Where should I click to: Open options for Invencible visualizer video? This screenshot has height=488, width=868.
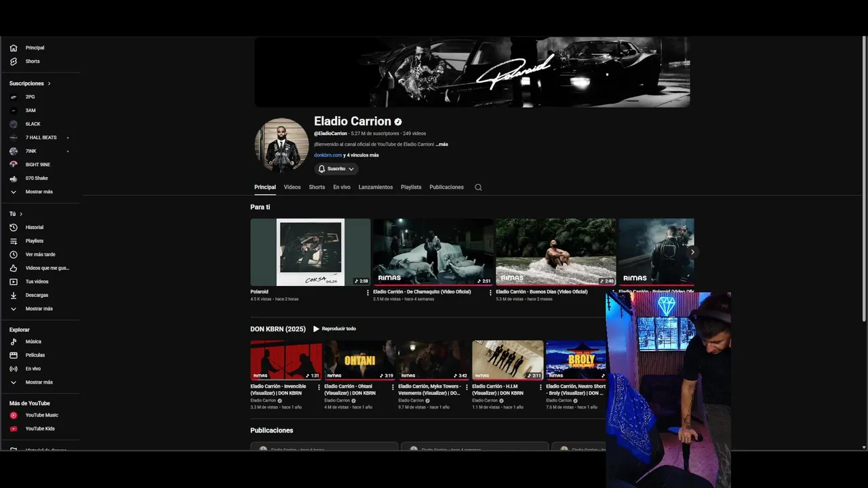tap(319, 387)
